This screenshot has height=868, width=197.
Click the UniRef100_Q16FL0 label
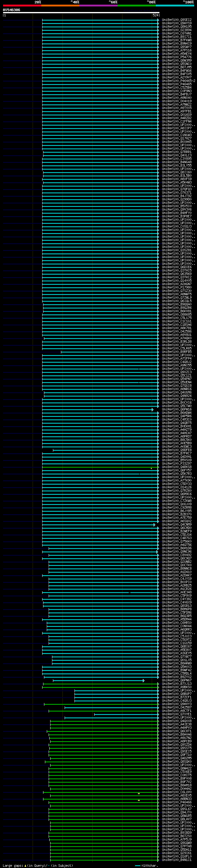pos(177,856)
